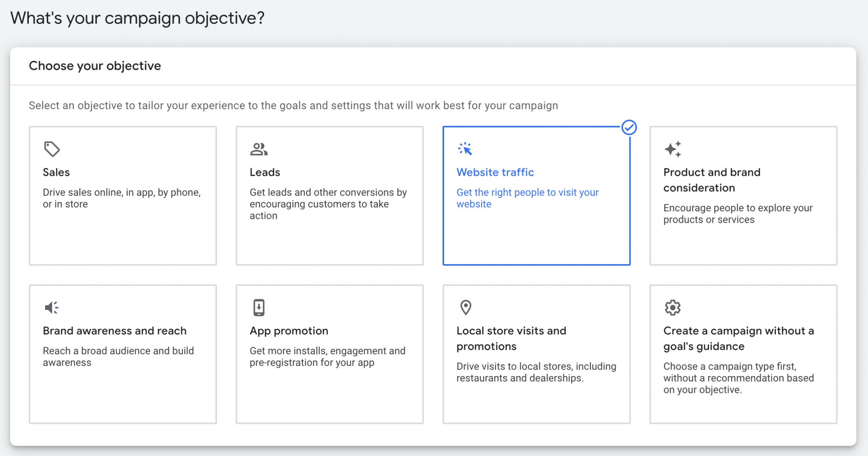This screenshot has height=456, width=868.
Task: Select Local store visits and promotions heading
Action: coord(511,338)
